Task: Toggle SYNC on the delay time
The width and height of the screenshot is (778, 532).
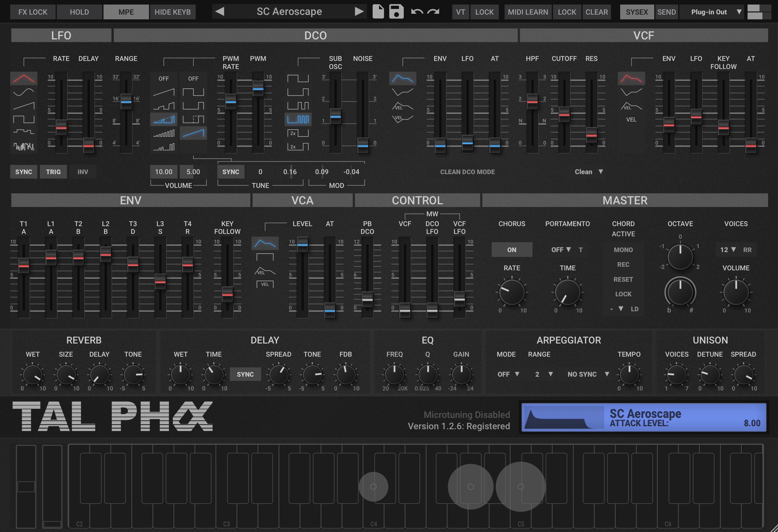Action: click(x=245, y=374)
